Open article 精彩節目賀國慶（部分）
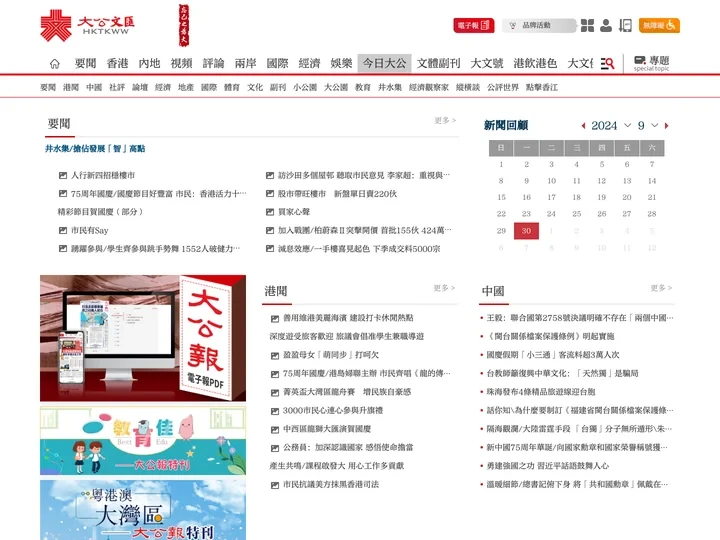The height and width of the screenshot is (540, 720). pyautogui.click(x=101, y=212)
